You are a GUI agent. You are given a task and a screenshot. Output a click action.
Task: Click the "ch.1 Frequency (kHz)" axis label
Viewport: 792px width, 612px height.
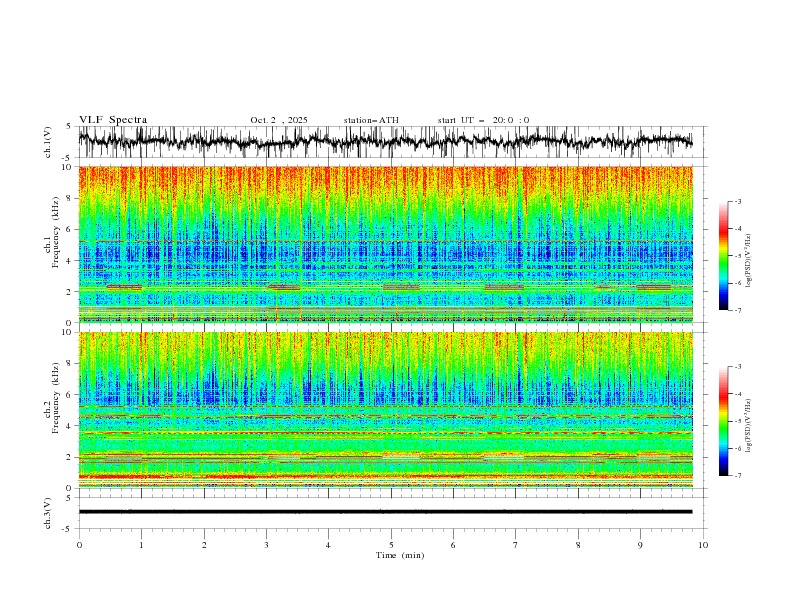[52, 231]
